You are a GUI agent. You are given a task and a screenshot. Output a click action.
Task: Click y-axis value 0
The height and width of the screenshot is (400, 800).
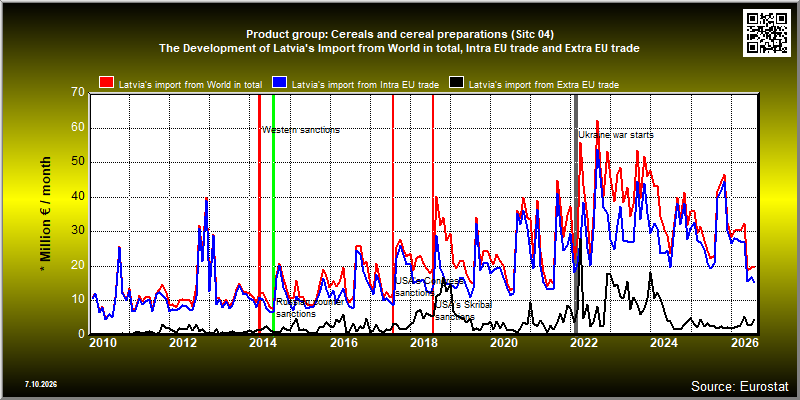(x=81, y=334)
